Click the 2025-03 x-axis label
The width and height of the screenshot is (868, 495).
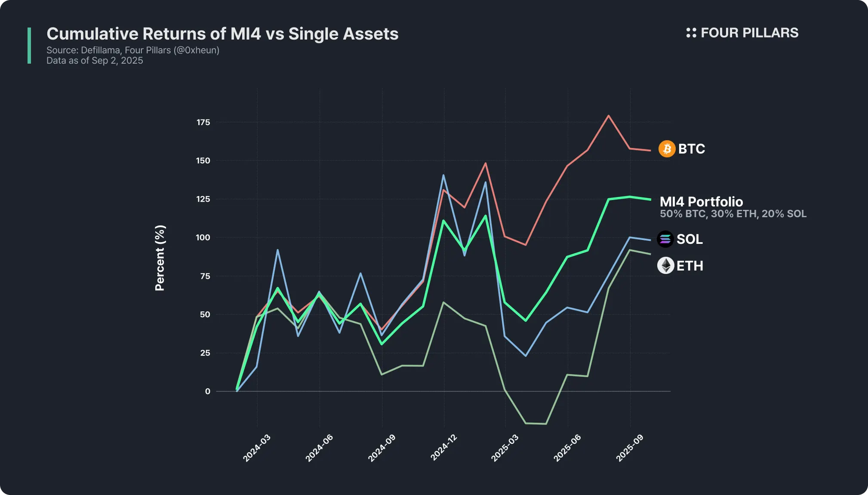pyautogui.click(x=505, y=448)
